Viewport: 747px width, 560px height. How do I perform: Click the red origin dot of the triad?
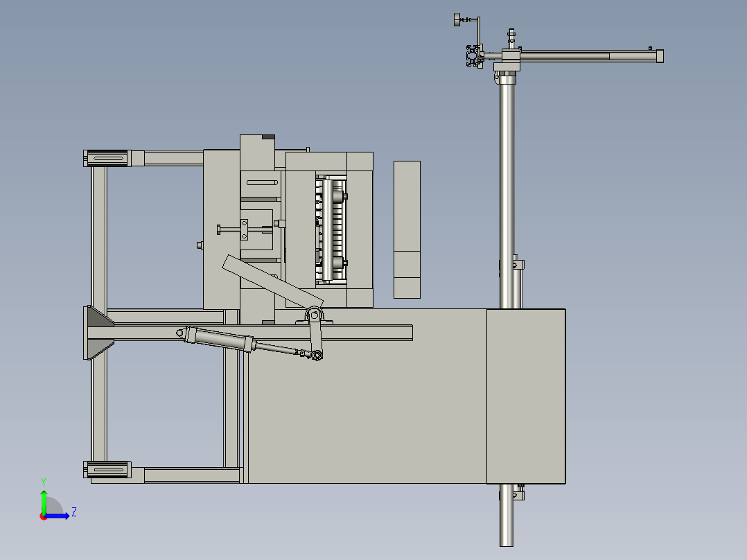tap(43, 516)
